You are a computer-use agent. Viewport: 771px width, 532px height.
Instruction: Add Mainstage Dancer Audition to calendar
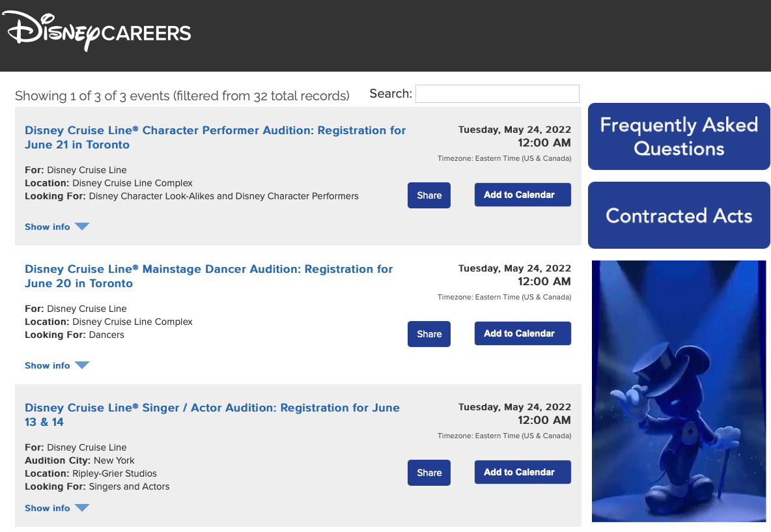click(x=523, y=333)
